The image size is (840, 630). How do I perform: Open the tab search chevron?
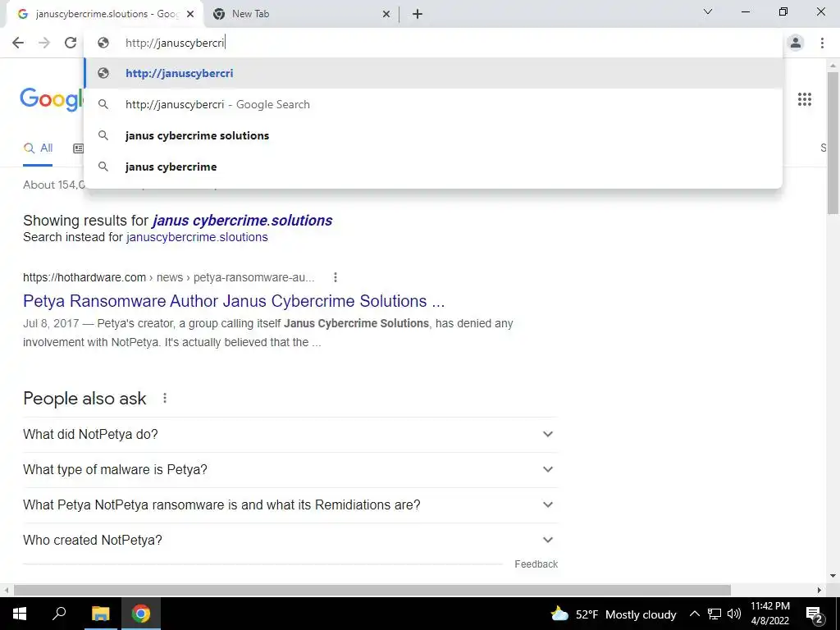click(708, 11)
